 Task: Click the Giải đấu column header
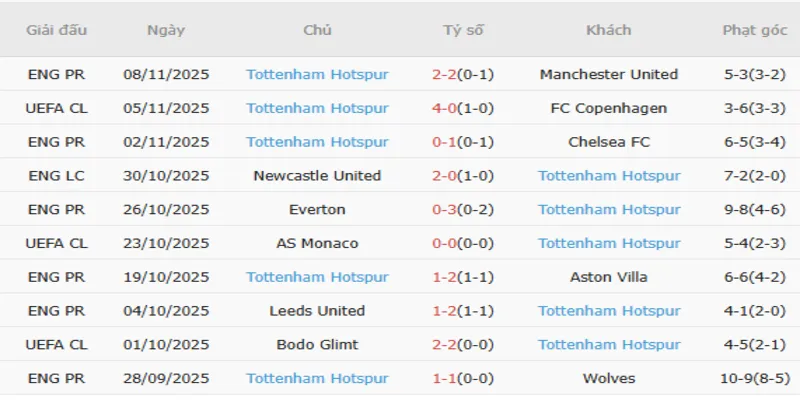pyautogui.click(x=57, y=30)
